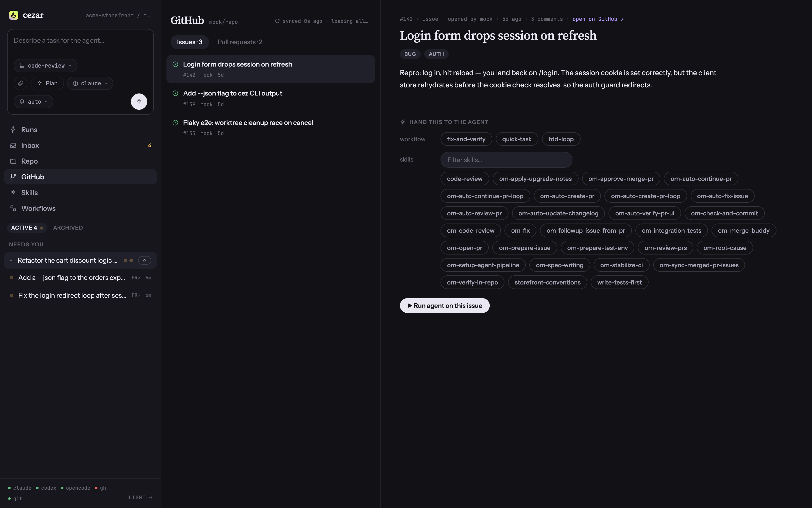
Task: Toggle the om-auto-review-pr skill chip
Action: pos(474,213)
